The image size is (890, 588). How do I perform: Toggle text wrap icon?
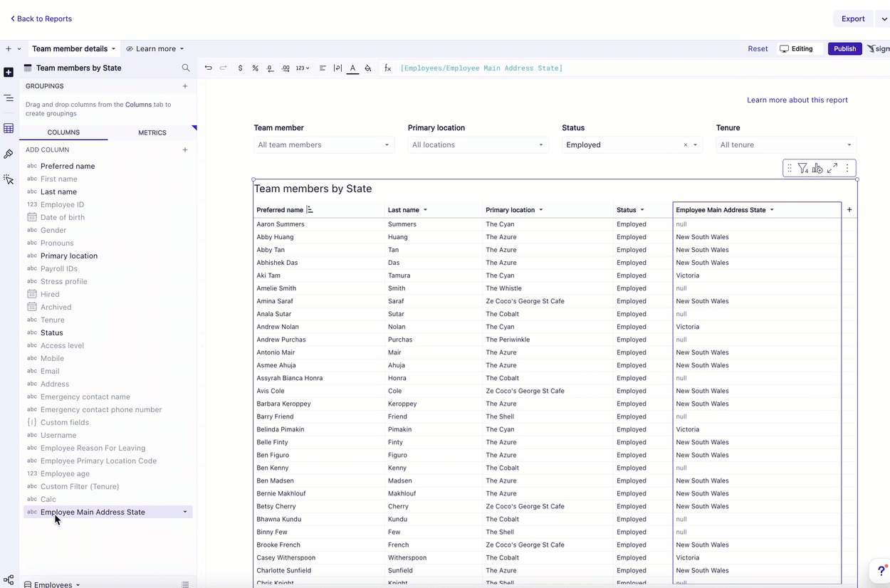(x=337, y=68)
